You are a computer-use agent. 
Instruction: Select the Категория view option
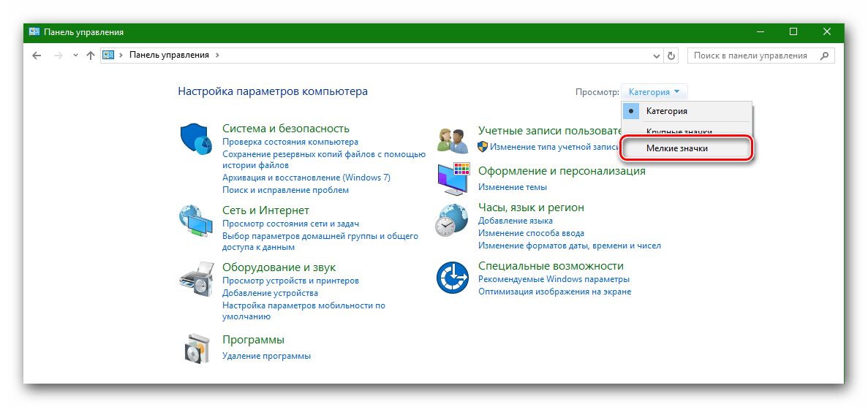tap(666, 111)
